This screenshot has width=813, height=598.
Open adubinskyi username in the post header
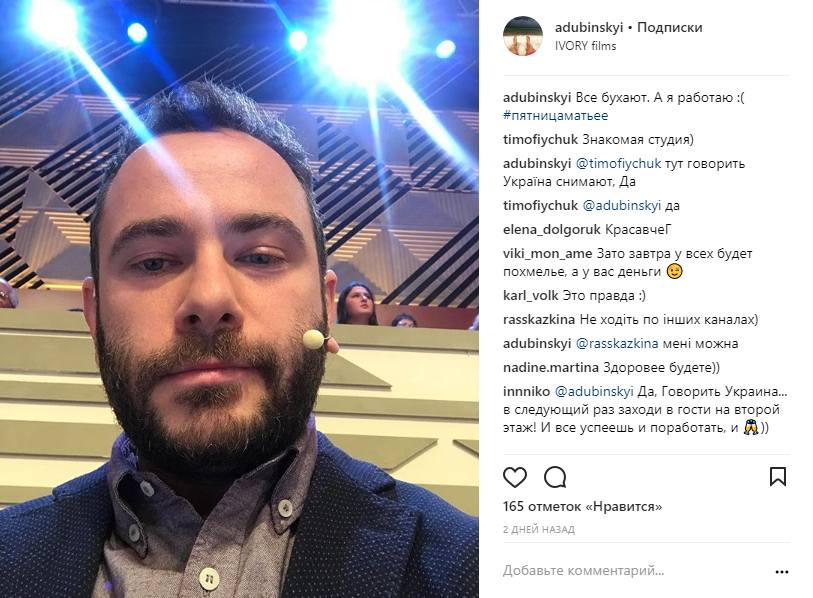[x=589, y=27]
